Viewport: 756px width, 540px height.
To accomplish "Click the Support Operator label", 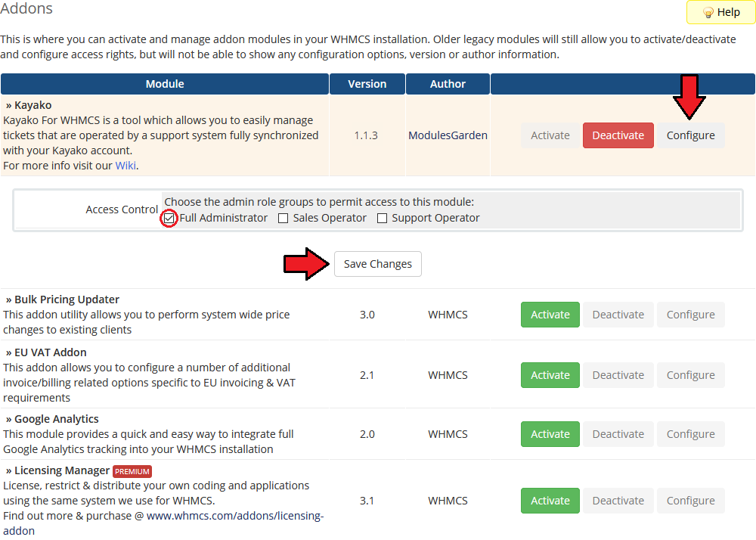I will tap(435, 218).
